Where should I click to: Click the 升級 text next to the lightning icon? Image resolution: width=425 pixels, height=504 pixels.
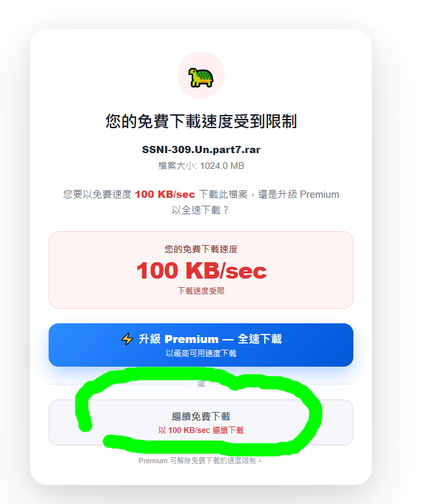point(150,339)
